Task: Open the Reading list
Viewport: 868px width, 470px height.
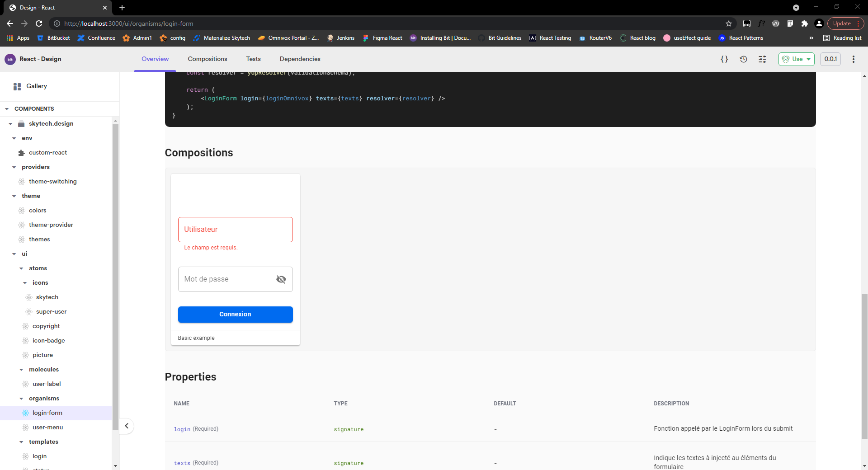Action: (x=842, y=38)
